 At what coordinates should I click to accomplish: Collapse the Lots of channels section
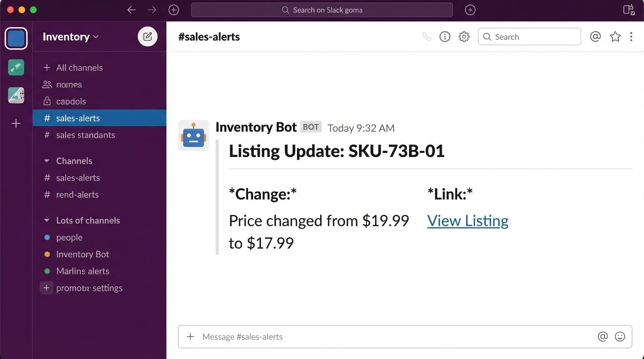[x=47, y=220]
